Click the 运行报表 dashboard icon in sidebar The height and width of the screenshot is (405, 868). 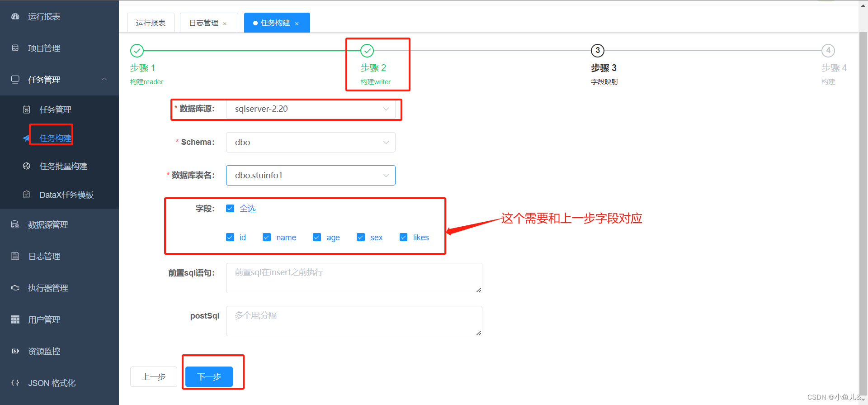pyautogui.click(x=15, y=16)
